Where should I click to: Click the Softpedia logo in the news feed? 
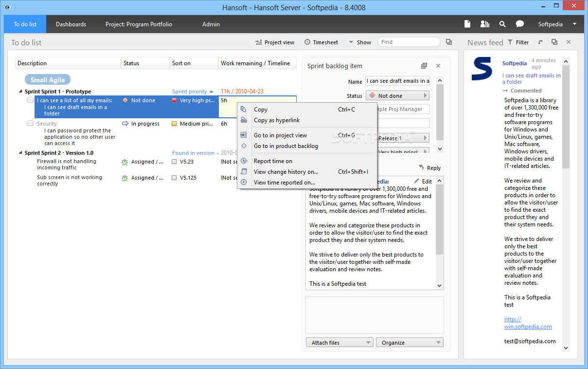coord(482,69)
